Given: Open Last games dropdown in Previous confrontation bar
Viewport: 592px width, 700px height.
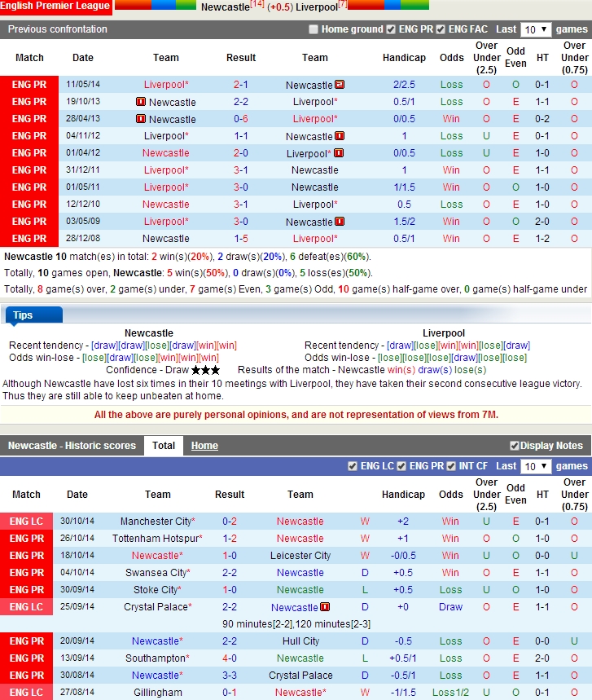Looking at the screenshot, I should point(535,29).
